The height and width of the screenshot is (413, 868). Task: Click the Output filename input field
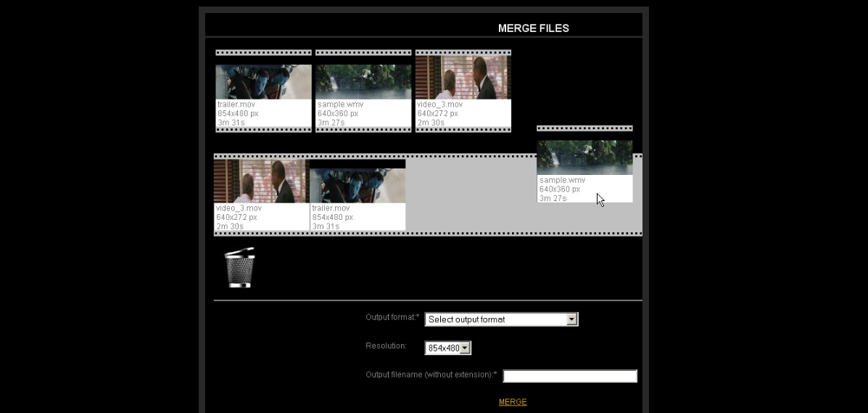(x=570, y=376)
